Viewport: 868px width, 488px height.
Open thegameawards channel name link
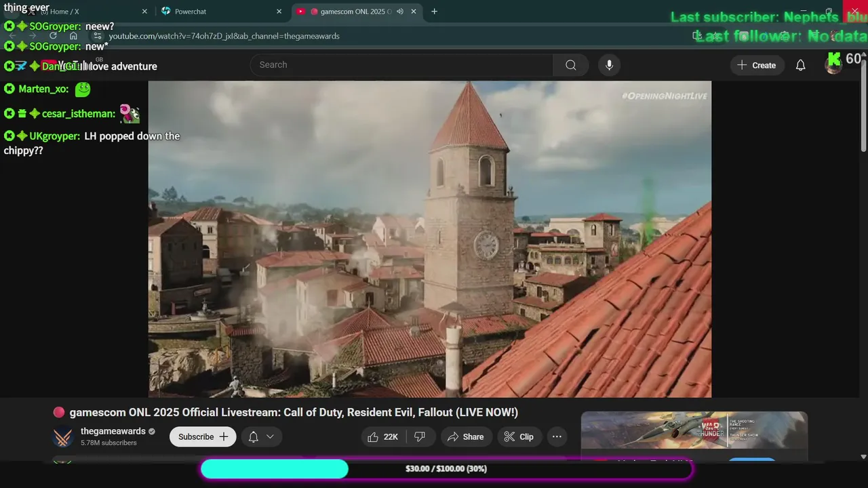tap(113, 431)
